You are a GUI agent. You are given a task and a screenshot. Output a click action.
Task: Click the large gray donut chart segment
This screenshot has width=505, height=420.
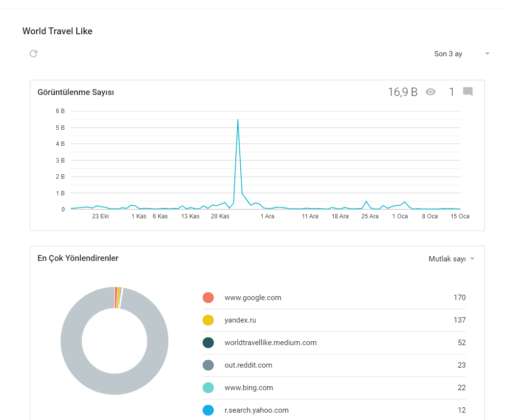pos(115,384)
